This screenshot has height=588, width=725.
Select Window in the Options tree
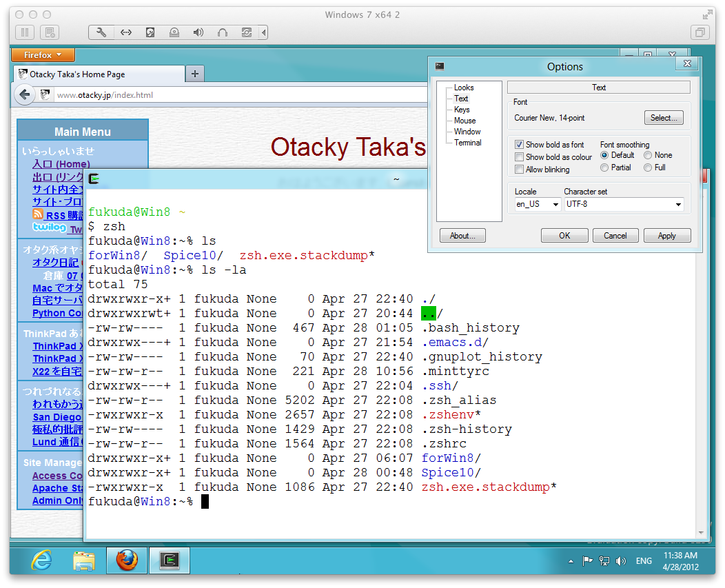pyautogui.click(x=467, y=132)
